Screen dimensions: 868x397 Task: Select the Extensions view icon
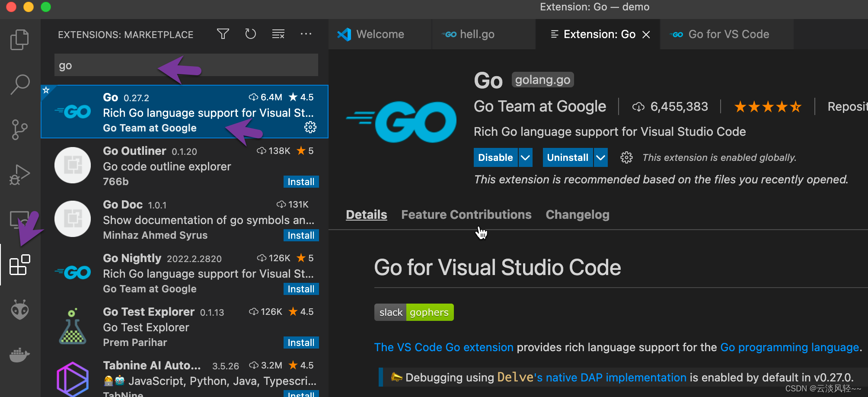tap(20, 265)
